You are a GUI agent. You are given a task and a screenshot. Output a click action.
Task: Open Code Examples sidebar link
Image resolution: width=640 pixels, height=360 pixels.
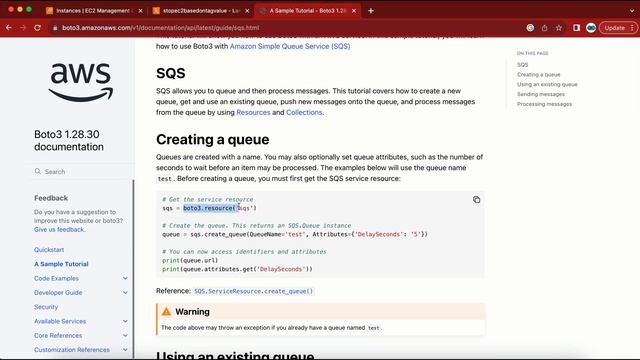(x=56, y=278)
